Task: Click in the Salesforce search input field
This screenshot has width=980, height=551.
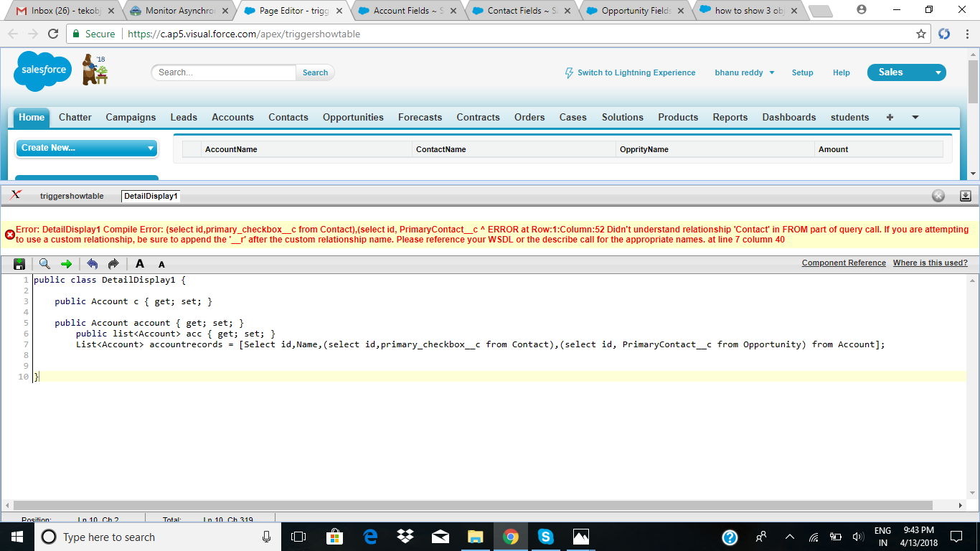Action: (x=224, y=72)
